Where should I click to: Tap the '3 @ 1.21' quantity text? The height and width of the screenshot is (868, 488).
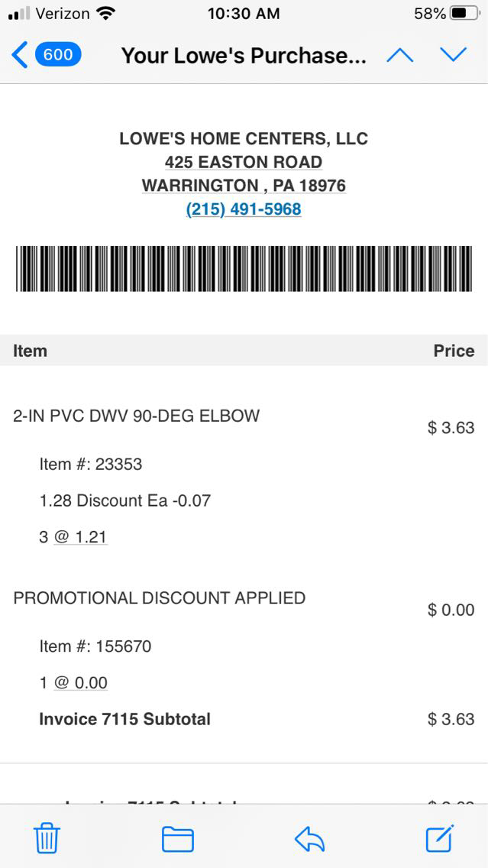[x=73, y=537]
